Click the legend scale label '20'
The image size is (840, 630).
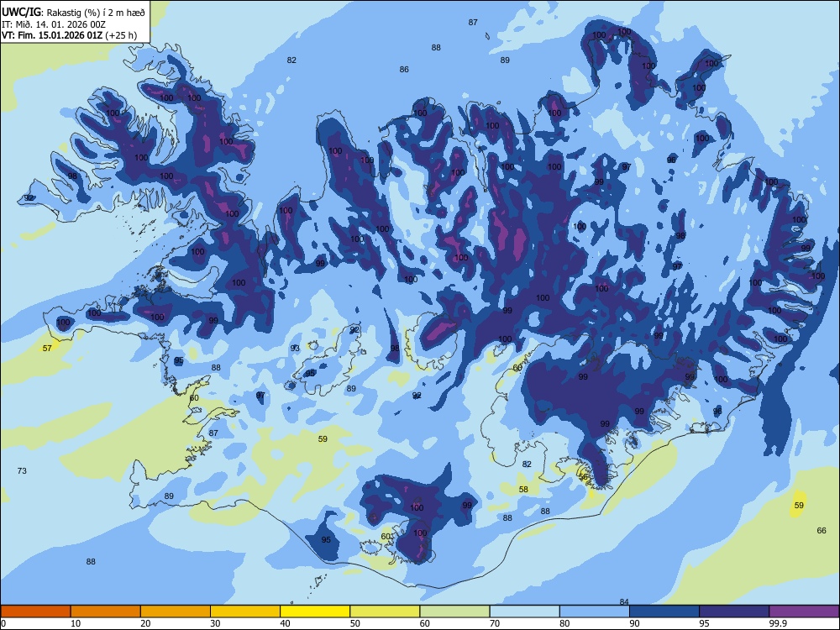(x=145, y=623)
